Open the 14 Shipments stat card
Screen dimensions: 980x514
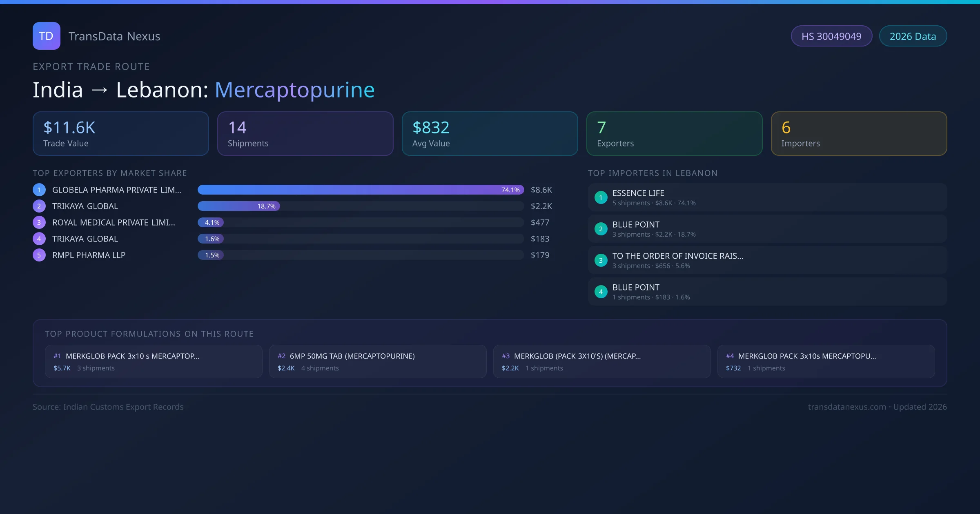coord(305,134)
